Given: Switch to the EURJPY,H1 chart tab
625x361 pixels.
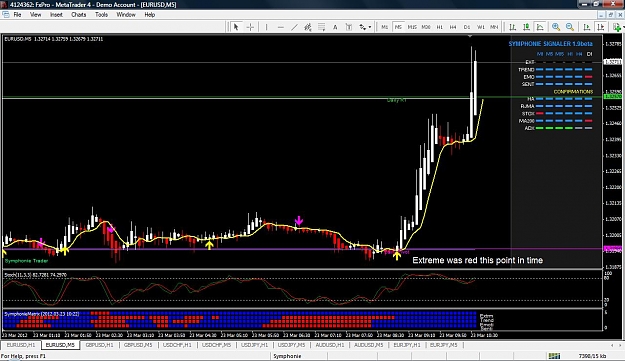Looking at the screenshot, I should tap(407, 345).
